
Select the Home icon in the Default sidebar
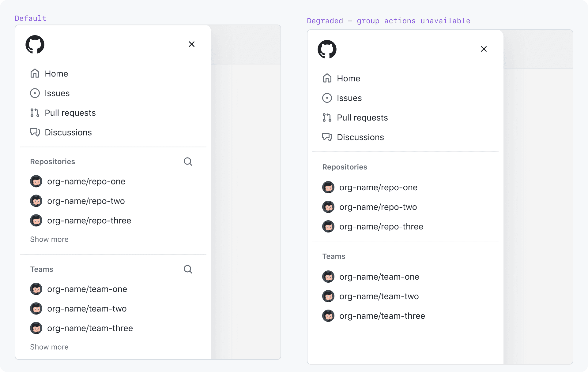[x=35, y=73]
